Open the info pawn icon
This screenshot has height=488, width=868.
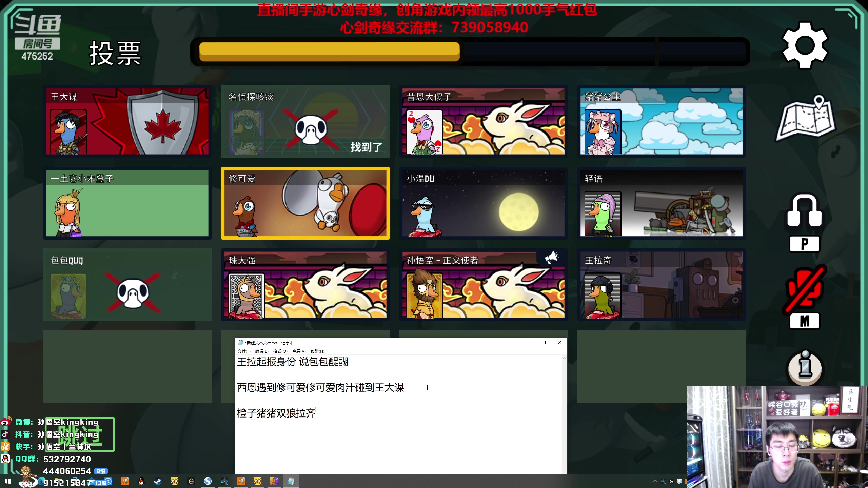(805, 367)
